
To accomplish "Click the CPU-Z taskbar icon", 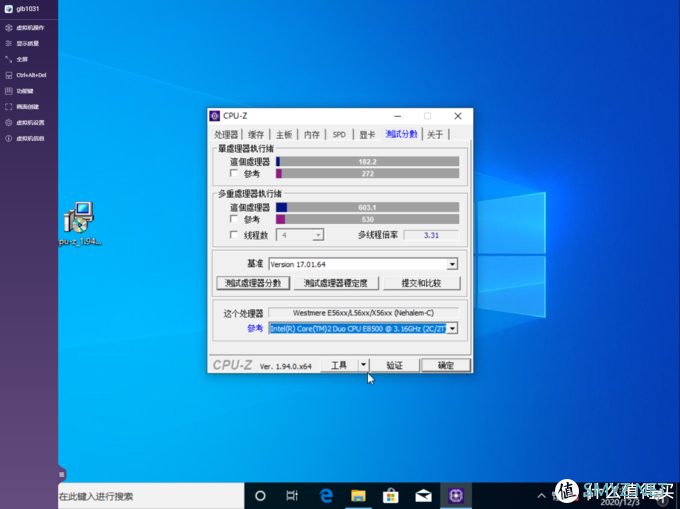I will (x=456, y=496).
